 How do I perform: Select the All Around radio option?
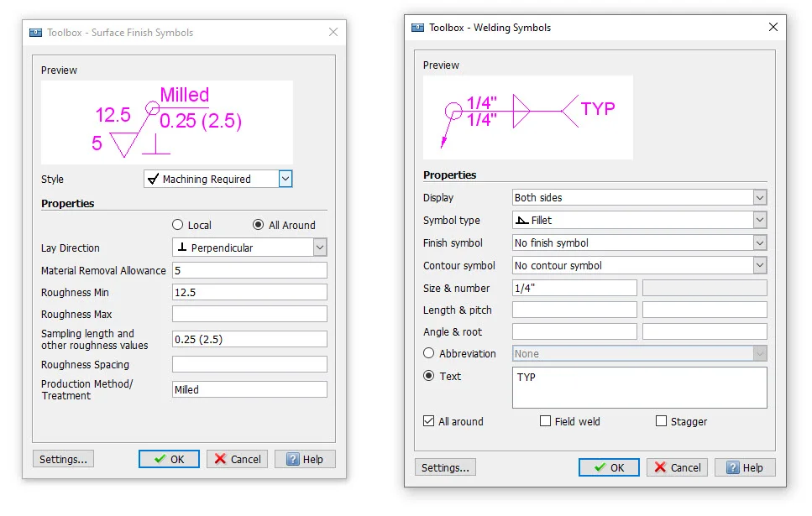[x=259, y=225]
